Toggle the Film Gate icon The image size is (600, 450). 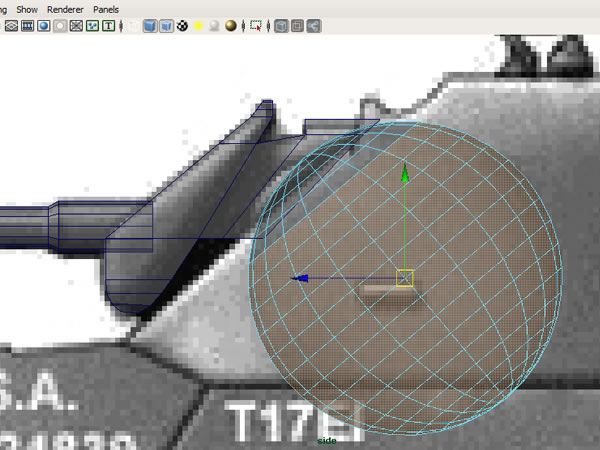click(28, 26)
